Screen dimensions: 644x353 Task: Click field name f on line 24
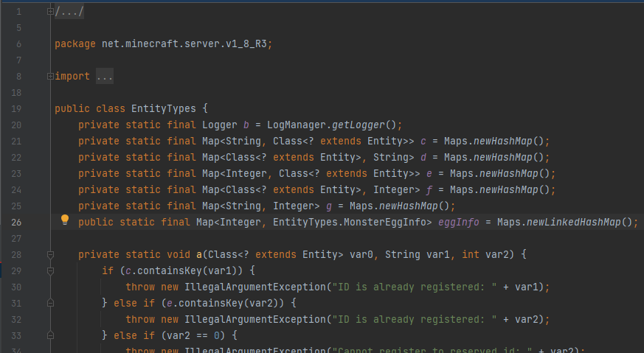click(429, 189)
